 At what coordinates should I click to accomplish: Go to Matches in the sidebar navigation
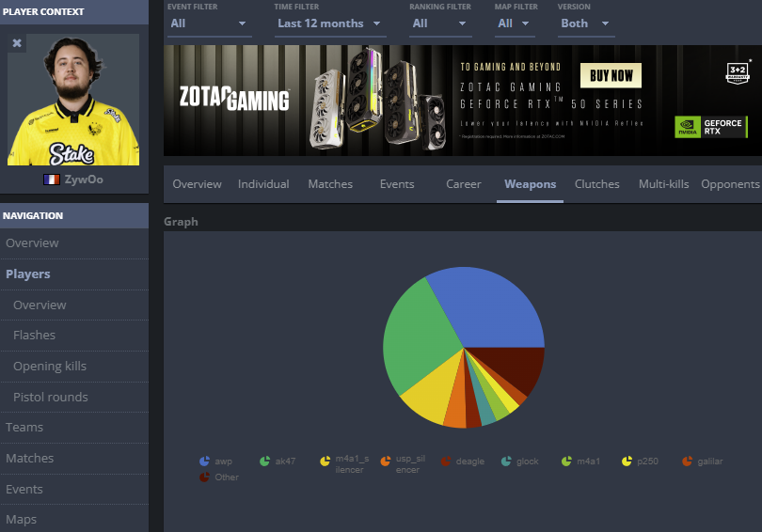(x=74, y=459)
